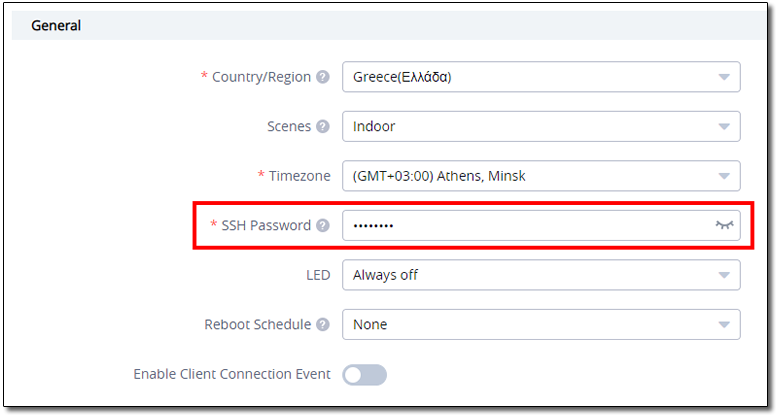The width and height of the screenshot is (777, 415).
Task: Click the arrow on the Scenes dropdown
Action: point(724,127)
